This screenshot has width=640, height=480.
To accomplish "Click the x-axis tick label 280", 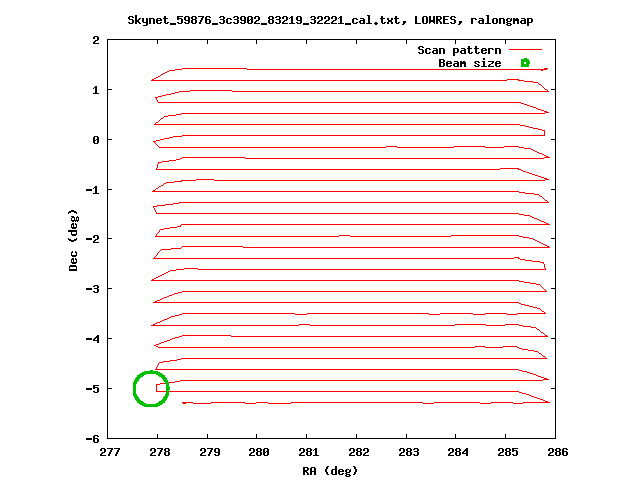I will pos(259,452).
